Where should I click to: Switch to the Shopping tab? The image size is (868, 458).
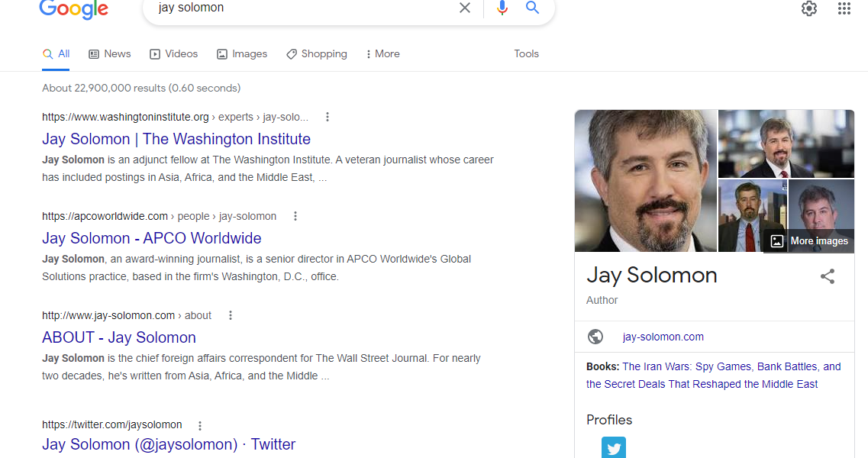(317, 54)
